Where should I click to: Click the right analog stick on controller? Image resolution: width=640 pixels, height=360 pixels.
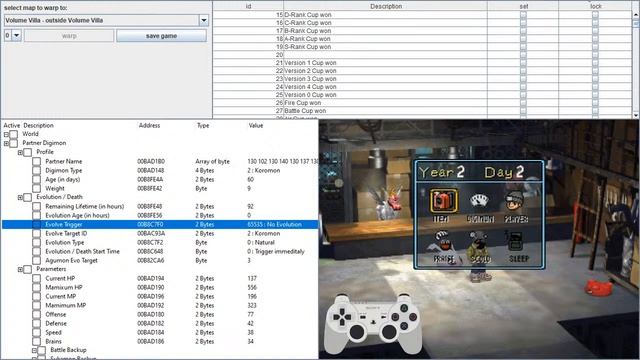tap(388, 332)
